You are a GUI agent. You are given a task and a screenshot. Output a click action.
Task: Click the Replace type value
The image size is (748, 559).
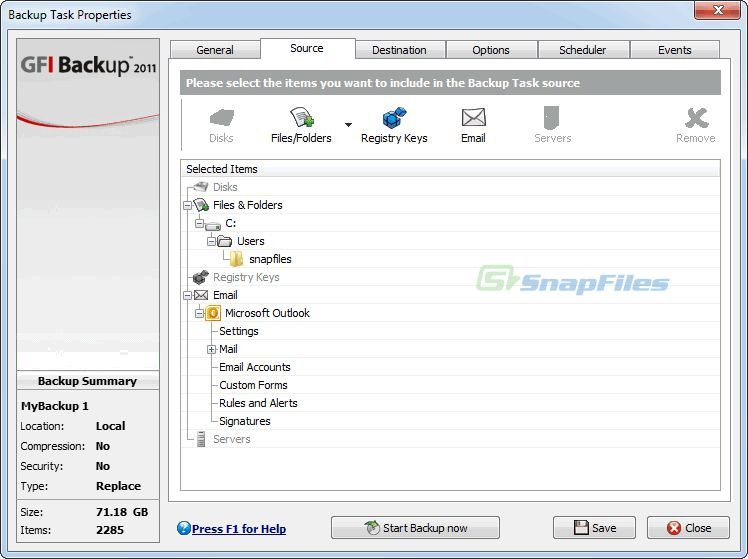pos(118,486)
